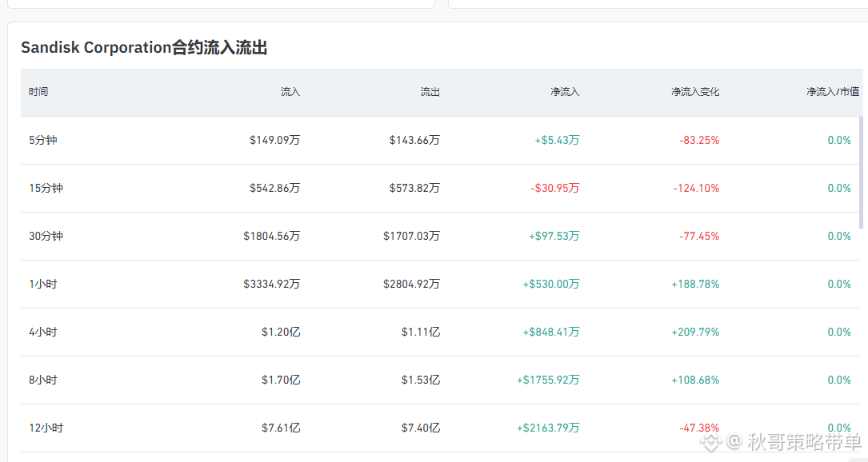Click the 流出 column header
The image size is (868, 462).
pyautogui.click(x=430, y=92)
